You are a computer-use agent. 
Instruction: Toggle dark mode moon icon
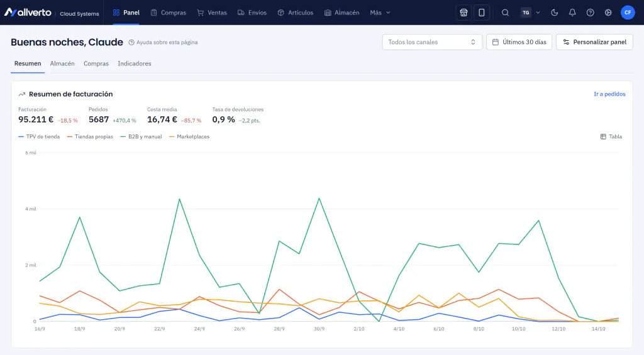click(x=555, y=13)
